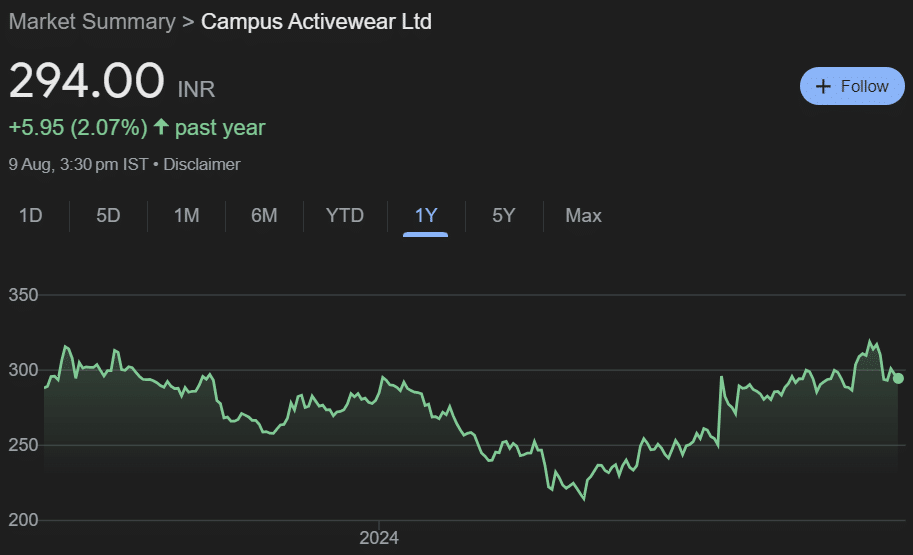This screenshot has width=913, height=555.
Task: Click the Campus Activewear Ltd title
Action: click(x=316, y=22)
